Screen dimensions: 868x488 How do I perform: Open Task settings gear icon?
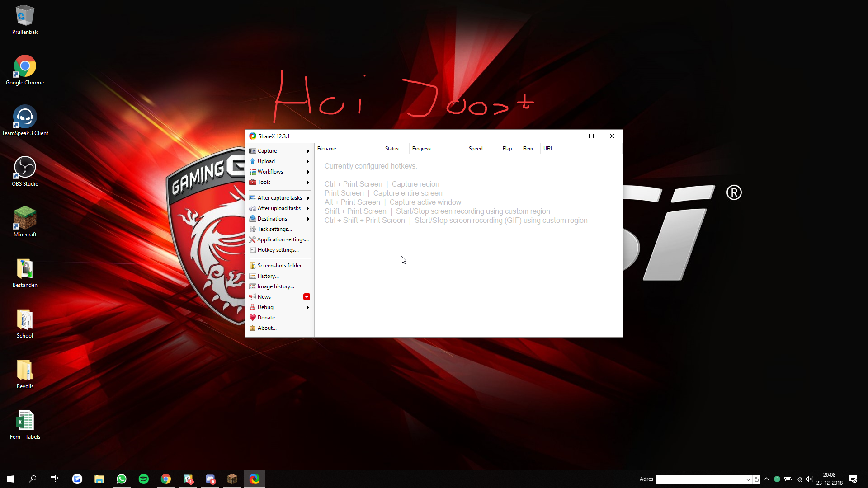click(253, 229)
